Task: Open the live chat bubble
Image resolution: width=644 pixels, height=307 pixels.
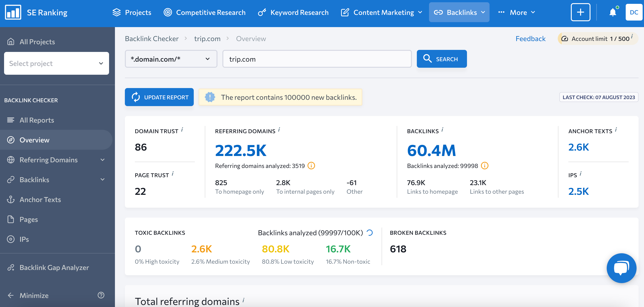Action: (621, 268)
